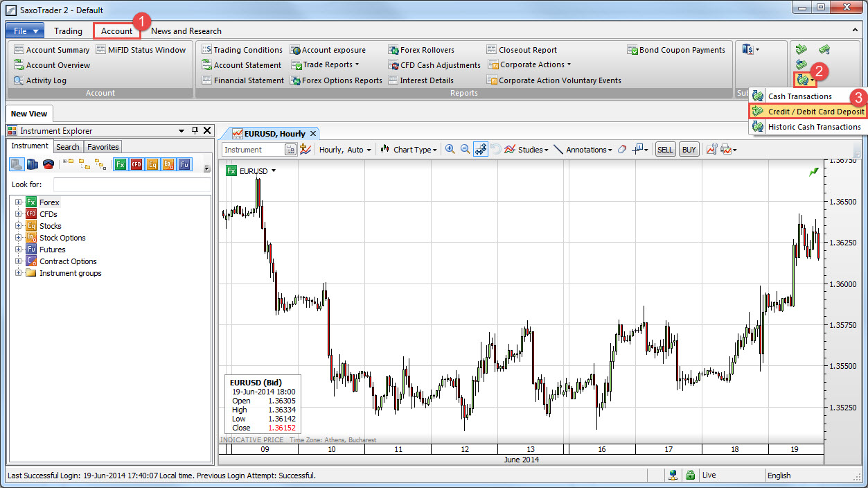Open the Activity Log
Screen dimensions: 868x488
click(x=40, y=80)
